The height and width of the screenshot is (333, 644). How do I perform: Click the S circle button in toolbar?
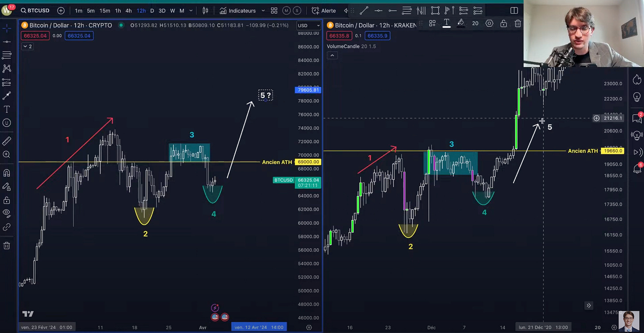[x=296, y=11]
